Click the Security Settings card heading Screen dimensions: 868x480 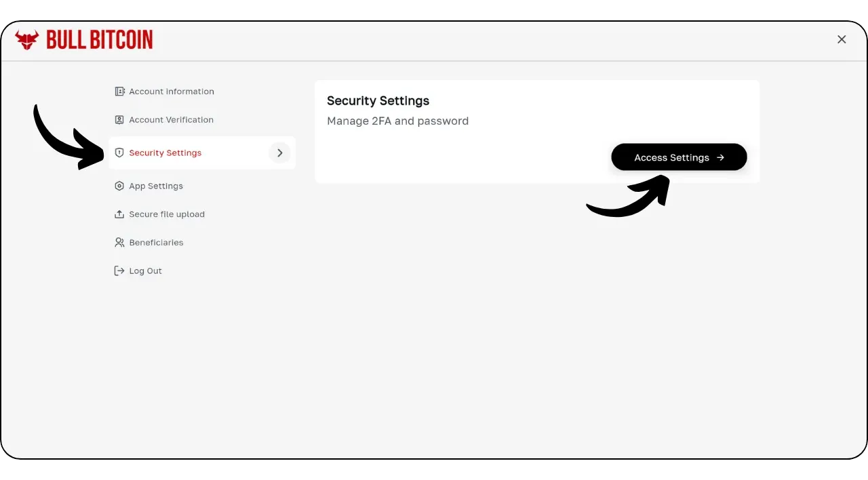[378, 101]
